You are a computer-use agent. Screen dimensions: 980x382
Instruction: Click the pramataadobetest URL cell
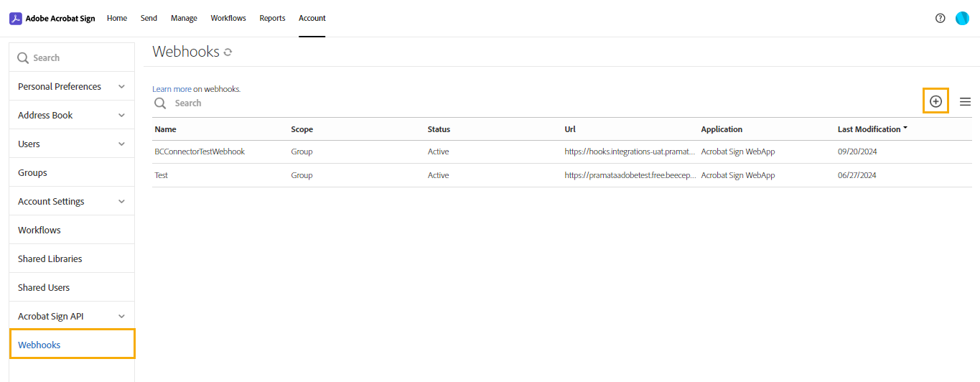630,175
